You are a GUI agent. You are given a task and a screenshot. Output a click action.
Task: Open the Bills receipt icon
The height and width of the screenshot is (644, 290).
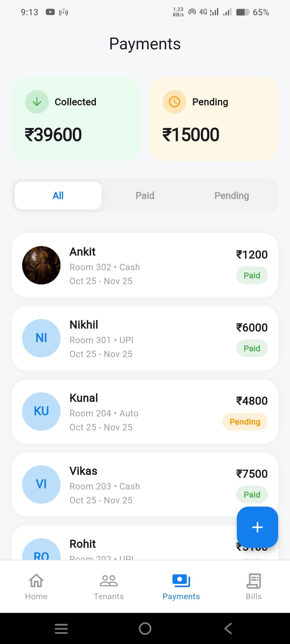[254, 581]
